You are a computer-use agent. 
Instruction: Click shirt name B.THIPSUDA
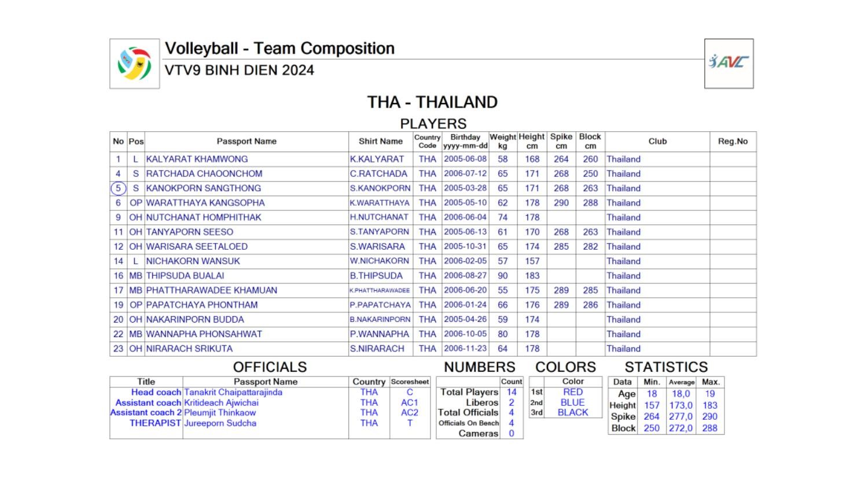tap(376, 276)
